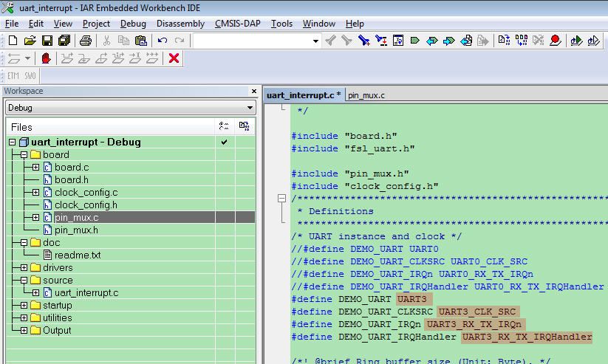Click the Copy icon in toolbar
Image resolution: width=608 pixels, height=364 pixels.
click(x=123, y=41)
